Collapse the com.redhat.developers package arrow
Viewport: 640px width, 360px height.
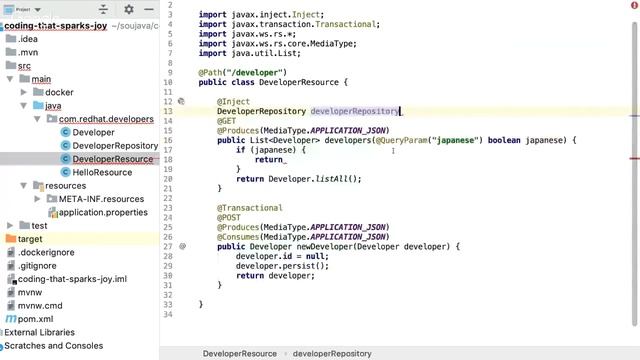tap(37, 119)
